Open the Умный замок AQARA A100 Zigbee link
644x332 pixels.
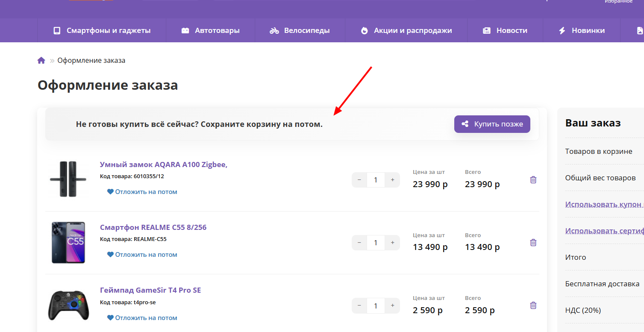pos(163,165)
